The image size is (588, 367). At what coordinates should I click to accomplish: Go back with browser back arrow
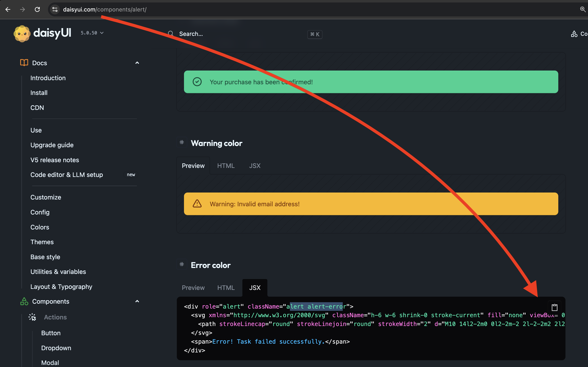coord(8,9)
